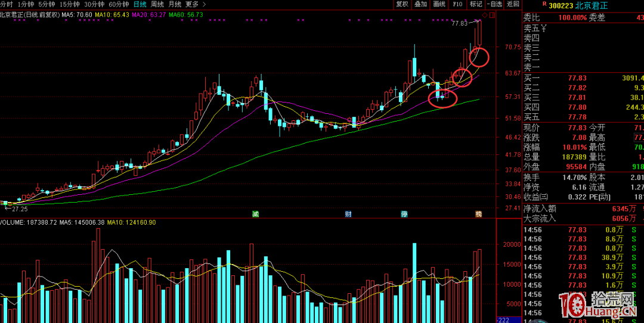Image resolution: width=644 pixels, height=323 pixels.
Task: Switch to the 60分钟 chart period
Action: (x=119, y=5)
